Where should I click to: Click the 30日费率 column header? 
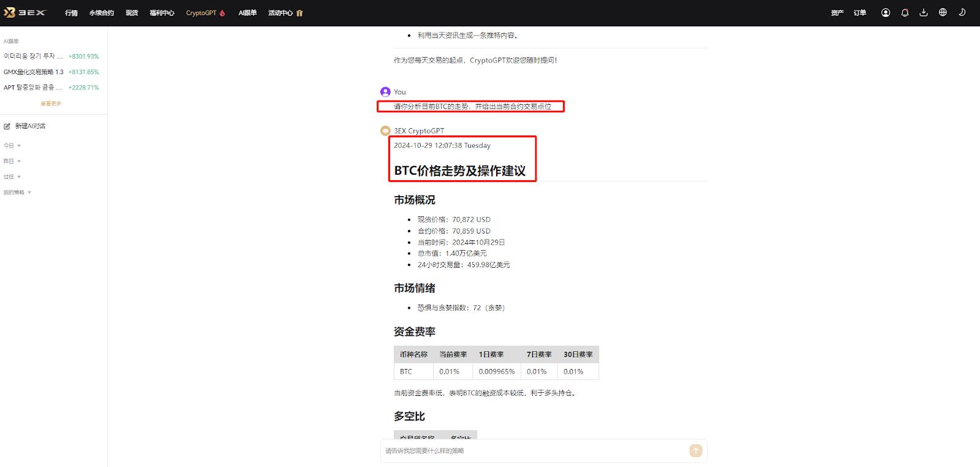click(x=578, y=354)
